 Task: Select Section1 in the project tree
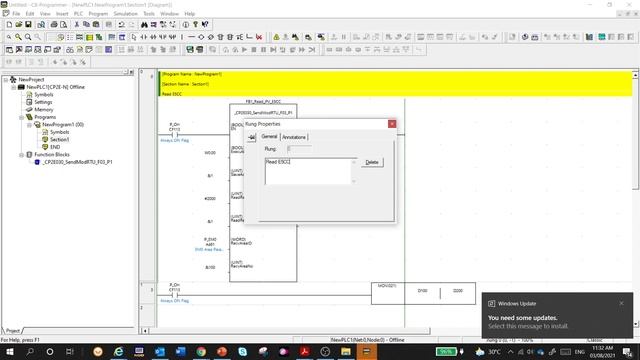[60, 140]
